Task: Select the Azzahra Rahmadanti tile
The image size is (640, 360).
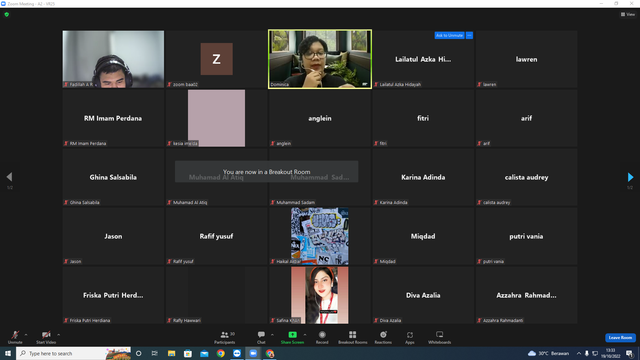Action: [x=526, y=295]
